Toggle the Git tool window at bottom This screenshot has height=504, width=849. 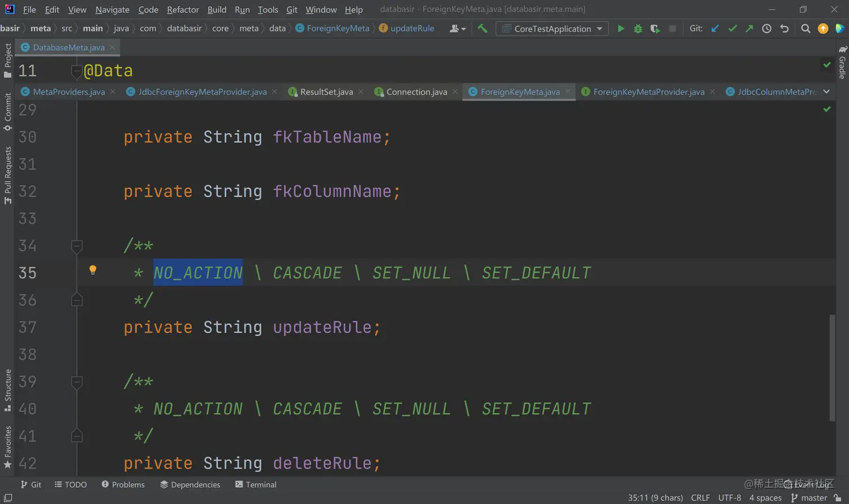(x=31, y=484)
